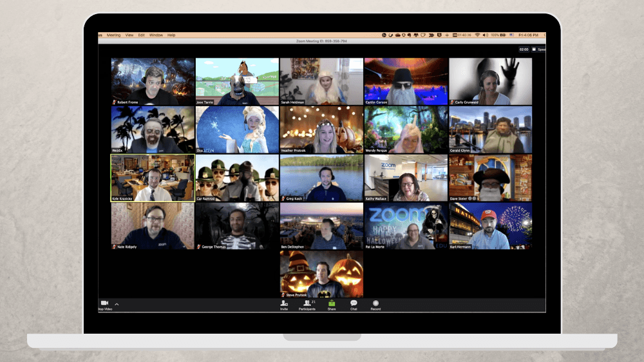Open the Window menu
This screenshot has width=644, height=362.
[156, 35]
